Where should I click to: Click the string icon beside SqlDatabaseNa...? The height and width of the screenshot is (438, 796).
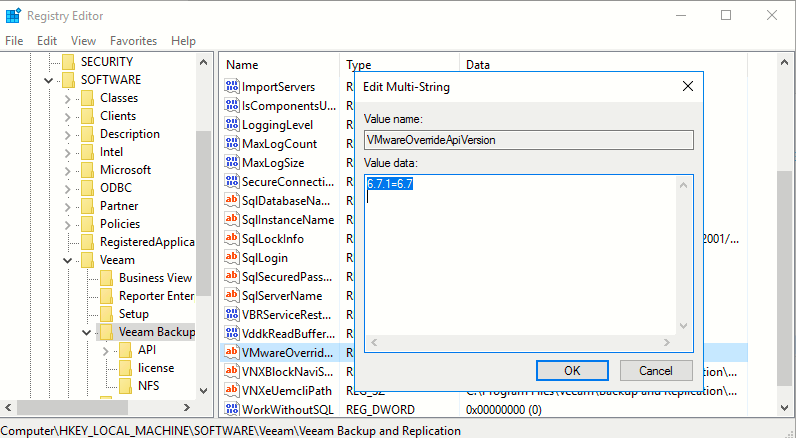pos(231,200)
